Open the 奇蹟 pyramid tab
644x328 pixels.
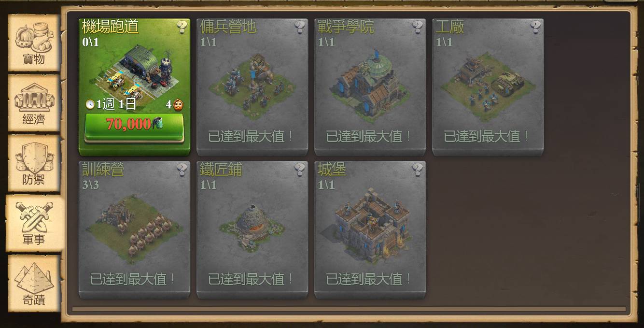click(34, 284)
